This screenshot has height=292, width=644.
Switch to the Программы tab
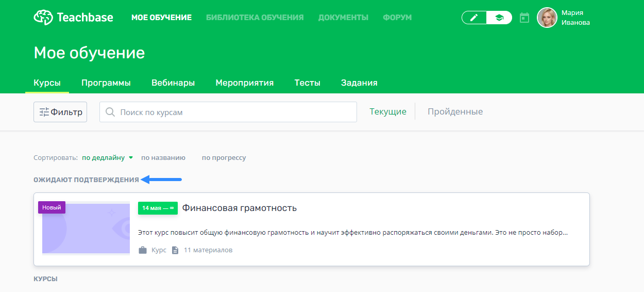point(106,83)
